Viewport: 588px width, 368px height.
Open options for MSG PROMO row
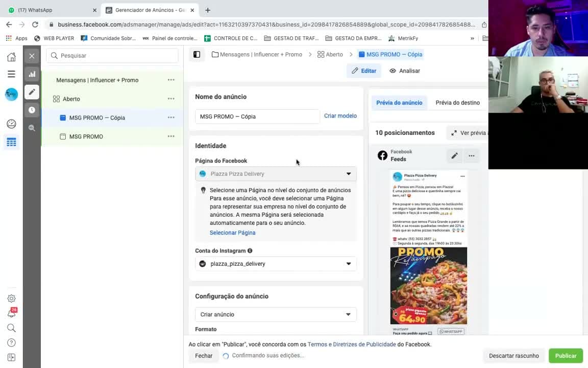[171, 136]
